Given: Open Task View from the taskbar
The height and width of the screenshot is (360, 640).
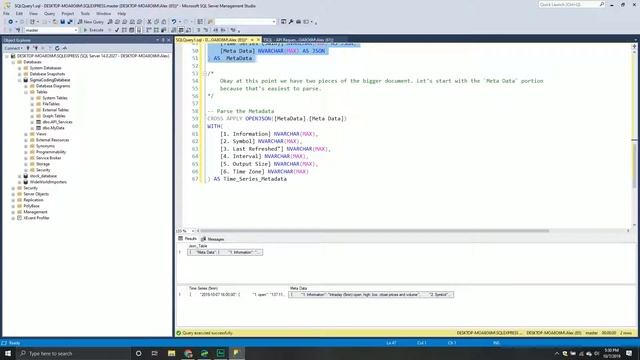Looking at the screenshot, I should click(155, 353).
